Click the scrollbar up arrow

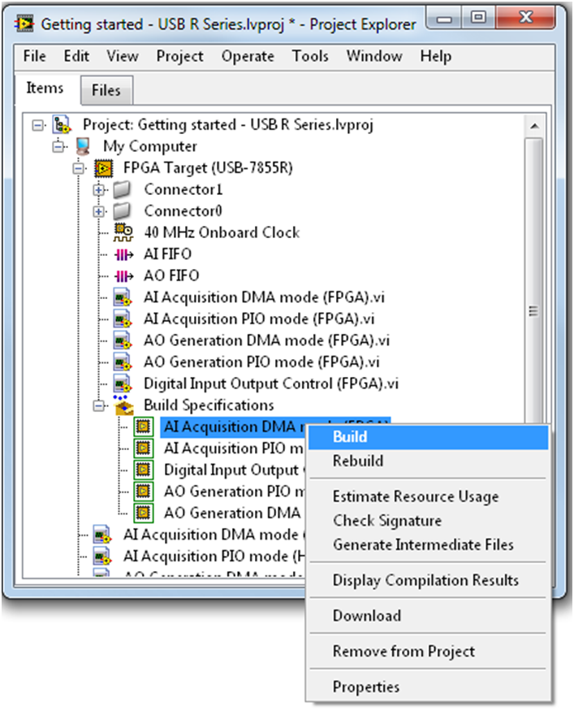pyautogui.click(x=533, y=126)
